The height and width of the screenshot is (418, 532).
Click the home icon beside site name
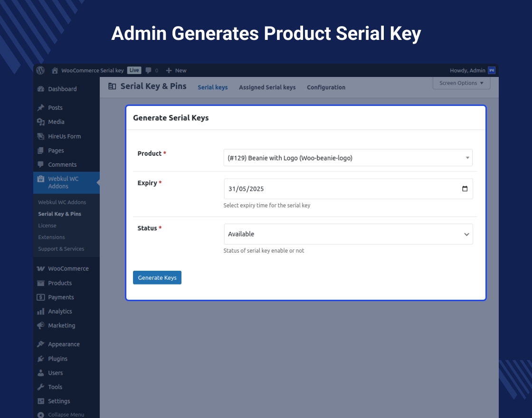pos(55,70)
